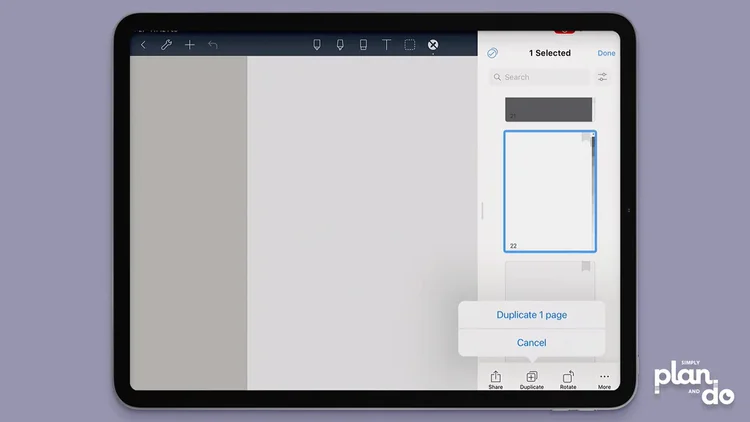Tap the plus add page icon

[189, 45]
